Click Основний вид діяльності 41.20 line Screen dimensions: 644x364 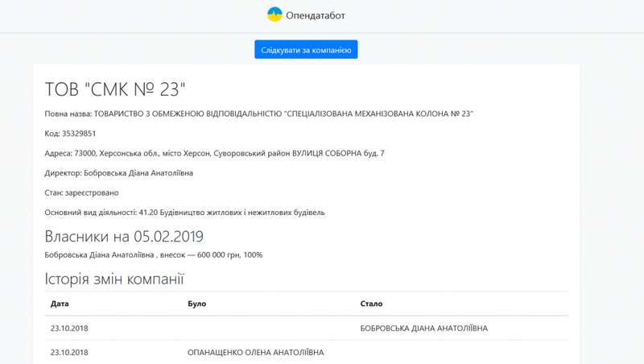click(x=184, y=213)
